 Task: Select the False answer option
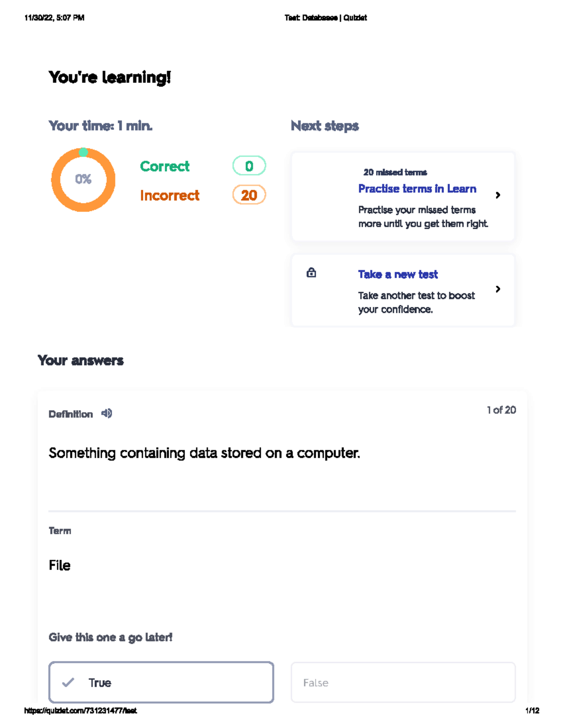coord(403,682)
